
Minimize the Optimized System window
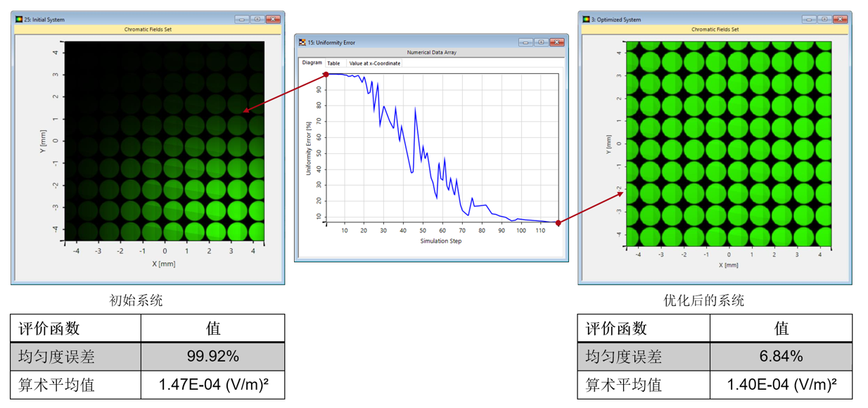point(809,19)
